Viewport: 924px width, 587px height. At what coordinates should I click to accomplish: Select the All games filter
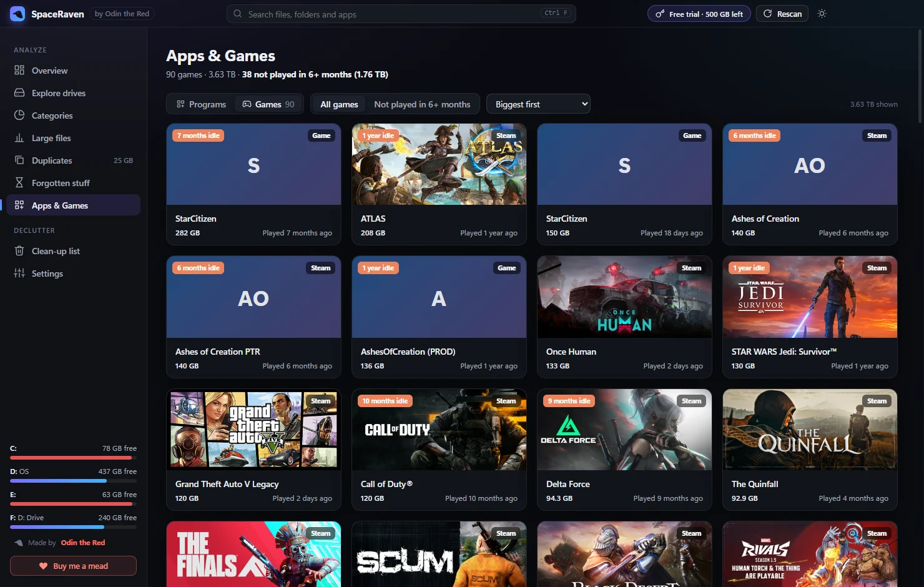pos(339,104)
